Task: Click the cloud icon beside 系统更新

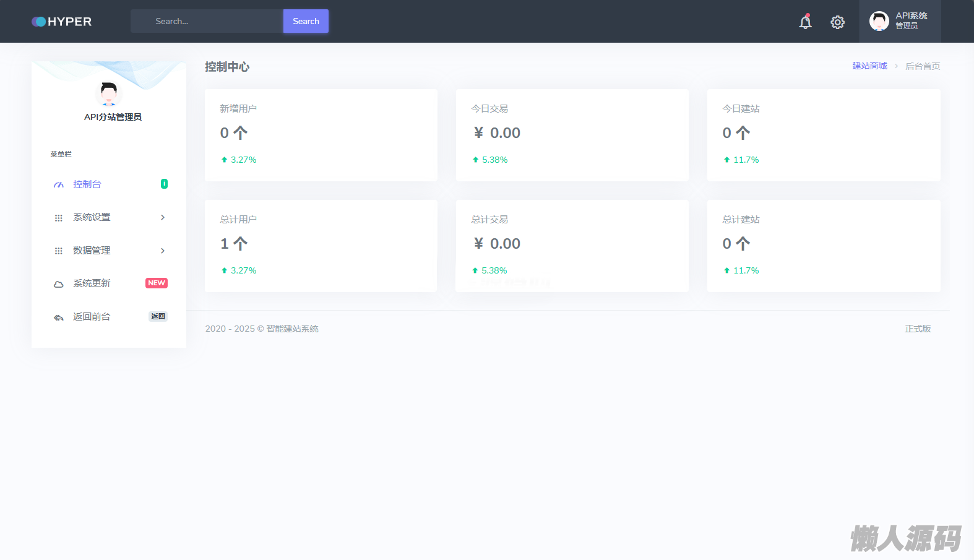Action: [59, 284]
